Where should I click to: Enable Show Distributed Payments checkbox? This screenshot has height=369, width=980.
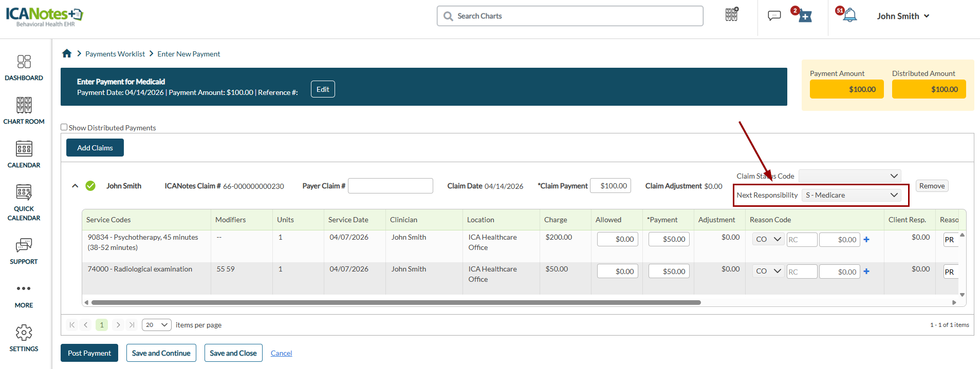[64, 127]
